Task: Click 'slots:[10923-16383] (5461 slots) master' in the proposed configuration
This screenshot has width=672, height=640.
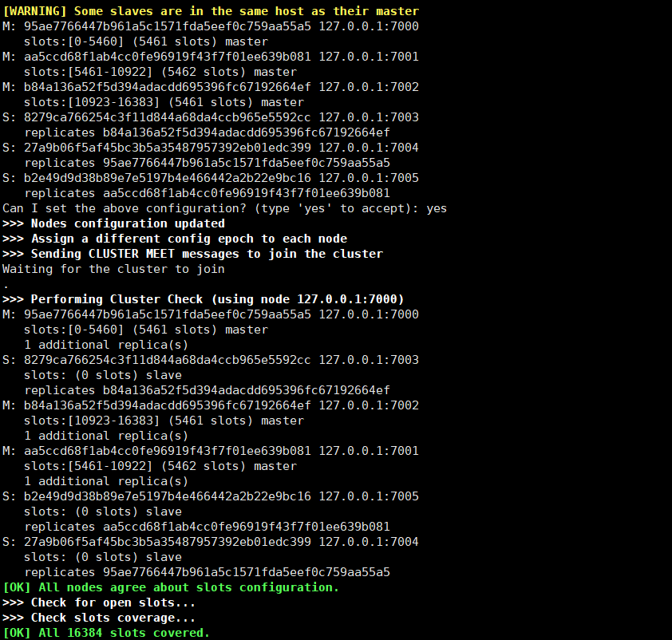Action: click(x=164, y=102)
